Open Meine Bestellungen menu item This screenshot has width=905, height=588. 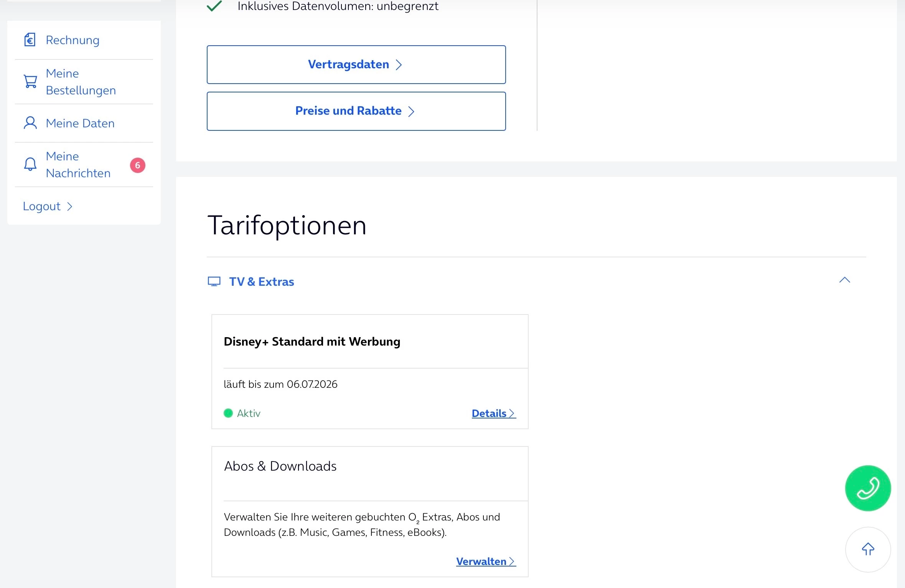coord(81,82)
